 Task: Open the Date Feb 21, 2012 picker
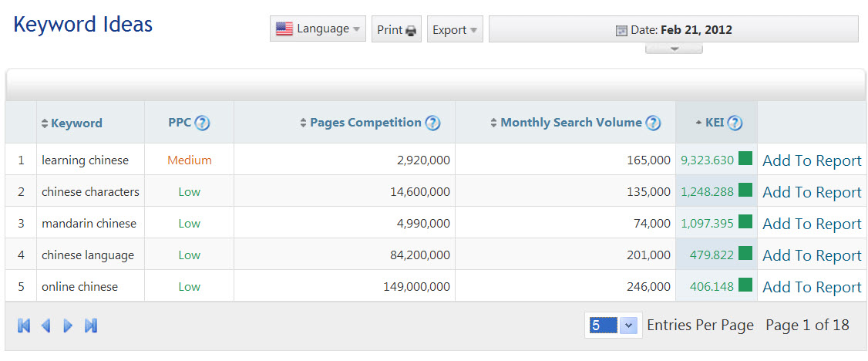pyautogui.click(x=673, y=29)
